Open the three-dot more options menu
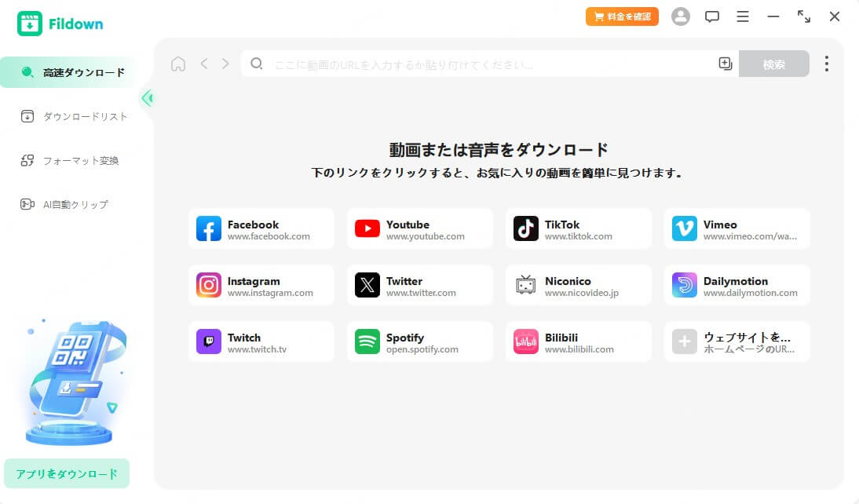This screenshot has width=859, height=504. pos(826,64)
